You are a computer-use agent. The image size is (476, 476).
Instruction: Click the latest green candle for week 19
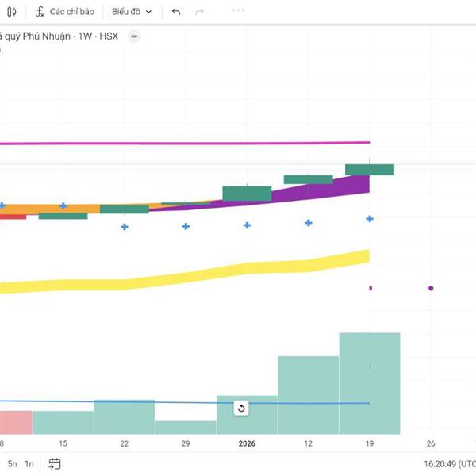(370, 169)
